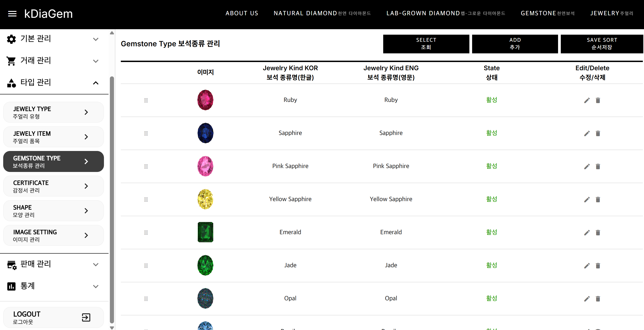Click edit pencil for Pink Sapphire

[587, 166]
